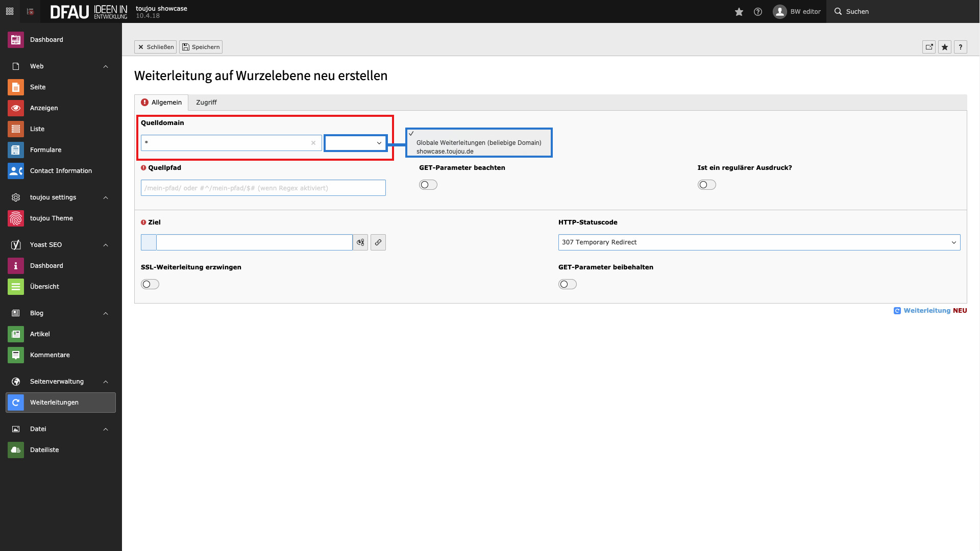Open the Quelldomain selection dropdown
Screen dimensions: 980x551
coord(355,143)
